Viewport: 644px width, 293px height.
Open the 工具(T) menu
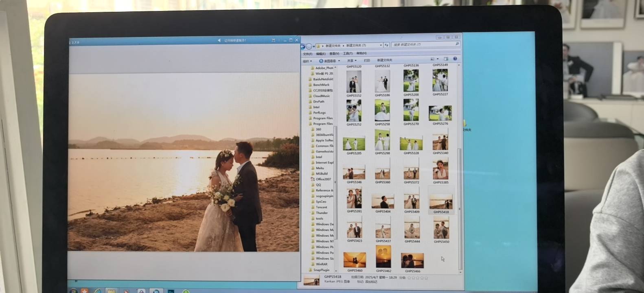click(348, 53)
